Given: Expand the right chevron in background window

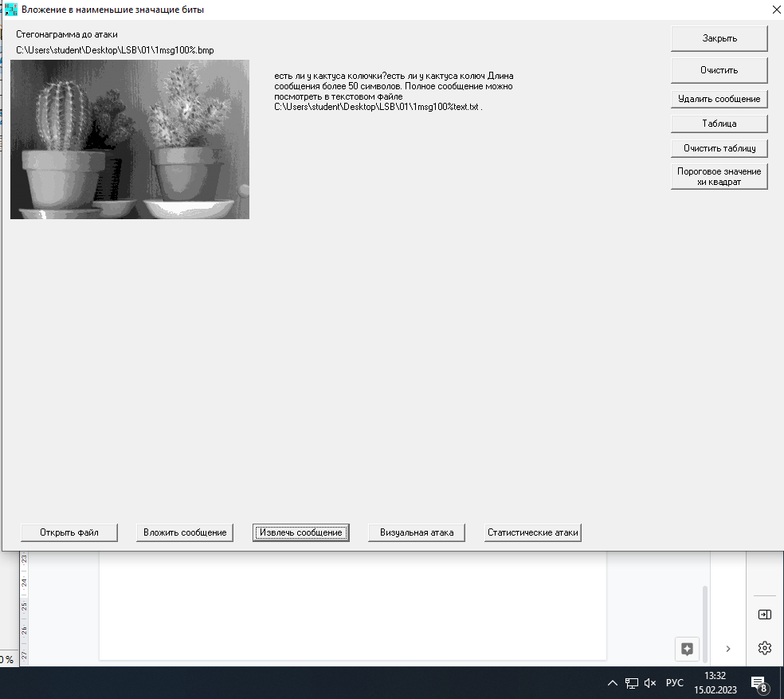Looking at the screenshot, I should coord(728,649).
